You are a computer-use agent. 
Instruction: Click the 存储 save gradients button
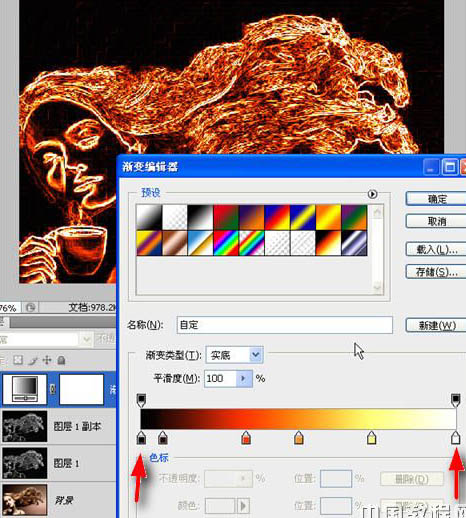(x=437, y=272)
